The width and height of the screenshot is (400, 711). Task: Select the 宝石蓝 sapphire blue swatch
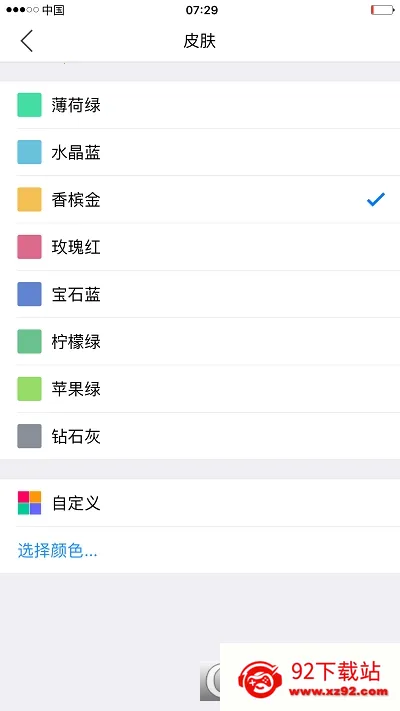(x=29, y=294)
